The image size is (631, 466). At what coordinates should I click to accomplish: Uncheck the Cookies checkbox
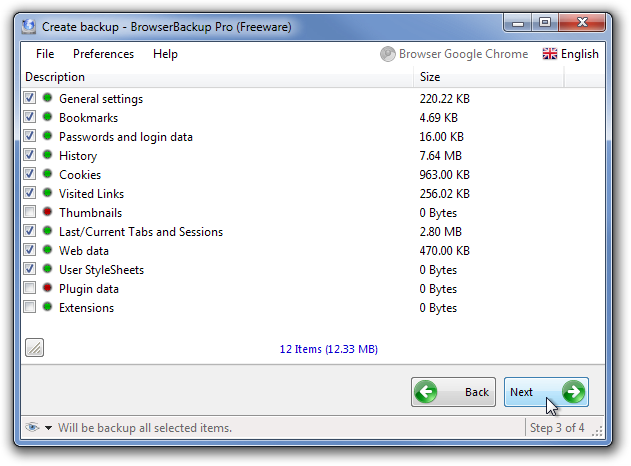29,173
